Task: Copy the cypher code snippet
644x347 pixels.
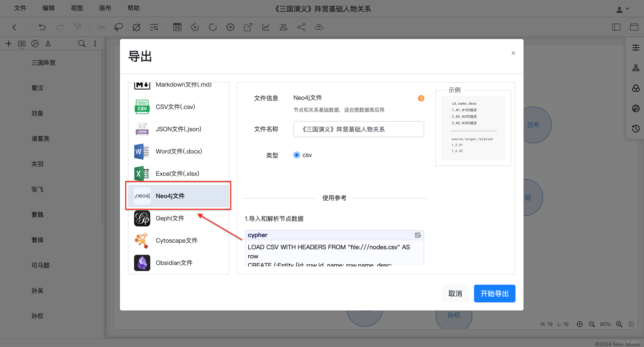Action: pos(418,235)
